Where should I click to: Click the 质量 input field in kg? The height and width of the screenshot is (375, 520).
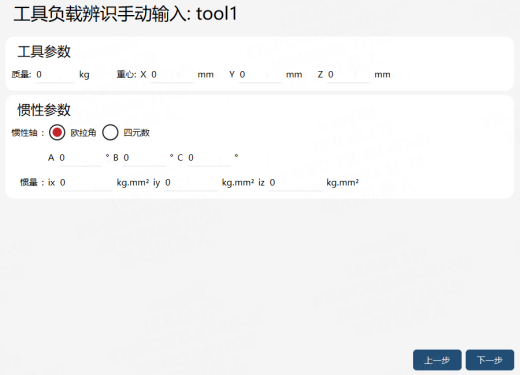tap(55, 75)
